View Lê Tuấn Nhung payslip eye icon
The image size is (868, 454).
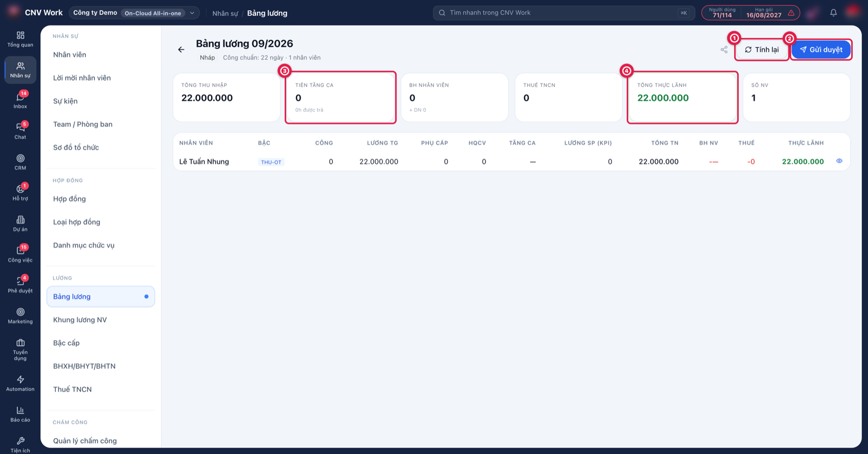(839, 161)
